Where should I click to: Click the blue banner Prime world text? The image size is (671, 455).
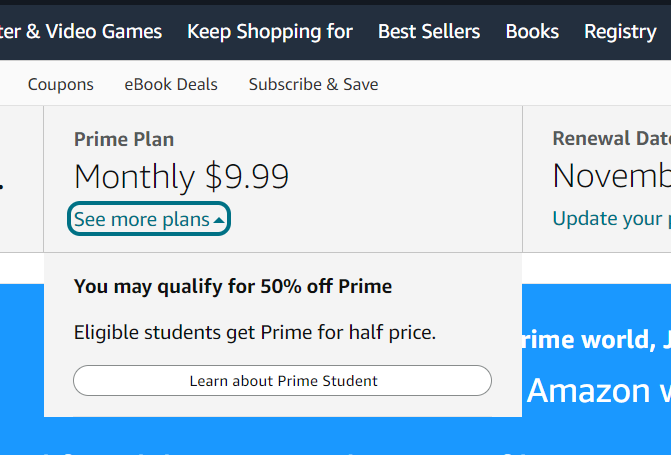[x=590, y=340]
